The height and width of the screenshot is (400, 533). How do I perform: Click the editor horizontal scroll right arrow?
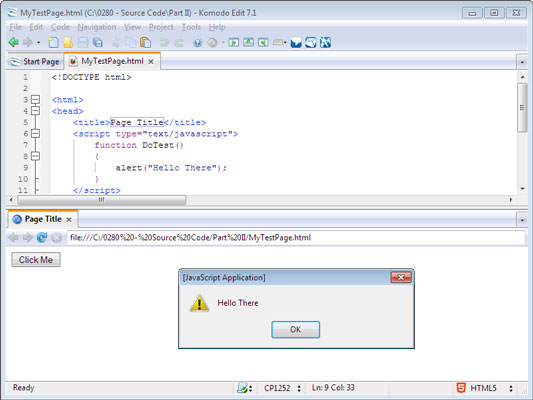511,200
